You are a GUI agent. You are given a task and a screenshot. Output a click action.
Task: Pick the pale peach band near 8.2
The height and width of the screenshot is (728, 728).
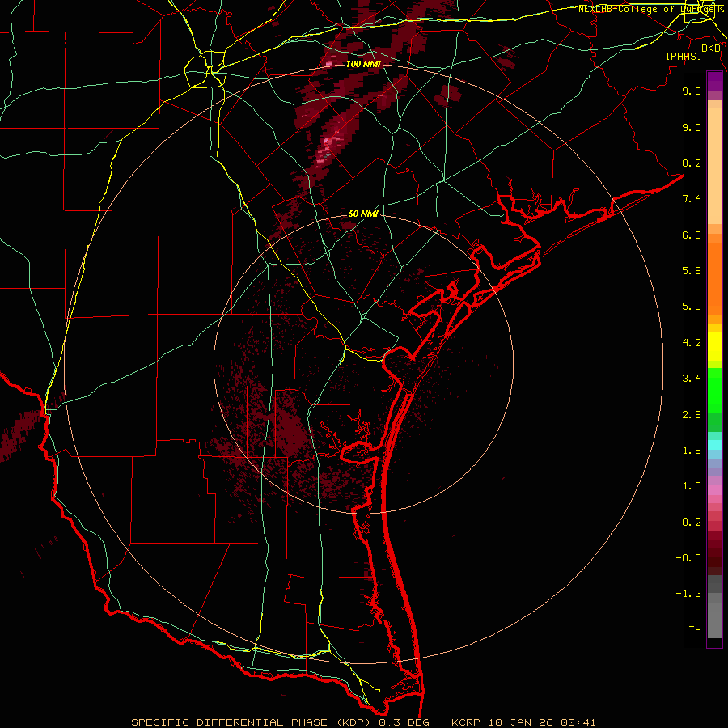point(714,166)
